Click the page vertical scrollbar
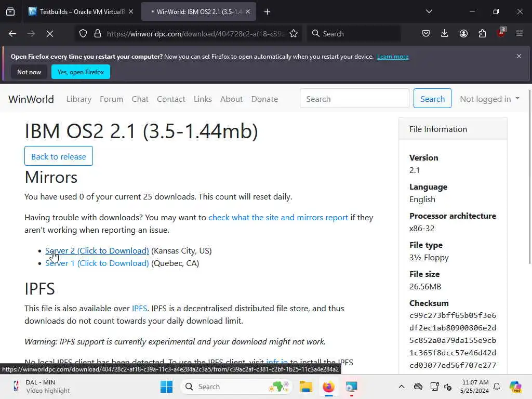 pos(529,177)
